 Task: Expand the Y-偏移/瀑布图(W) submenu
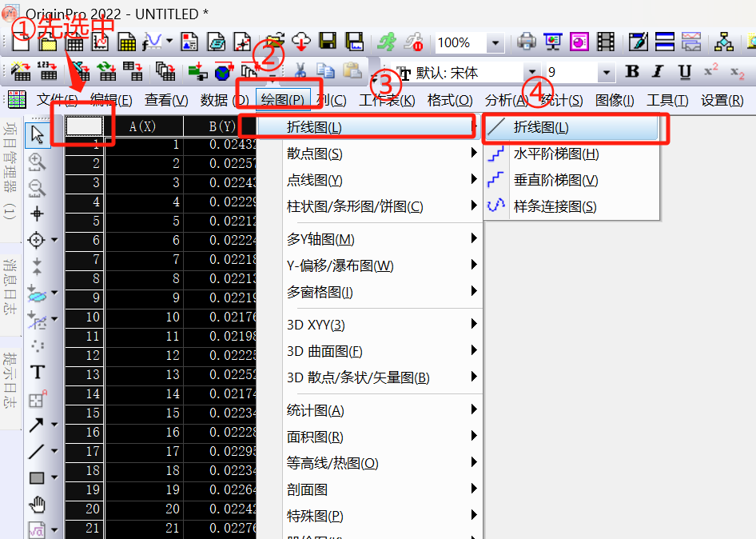coord(370,266)
